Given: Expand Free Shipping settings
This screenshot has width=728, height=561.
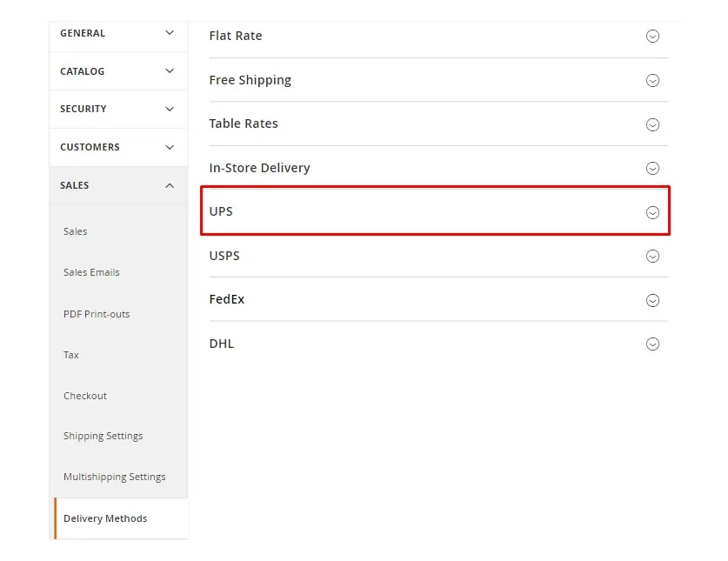Looking at the screenshot, I should click(652, 80).
